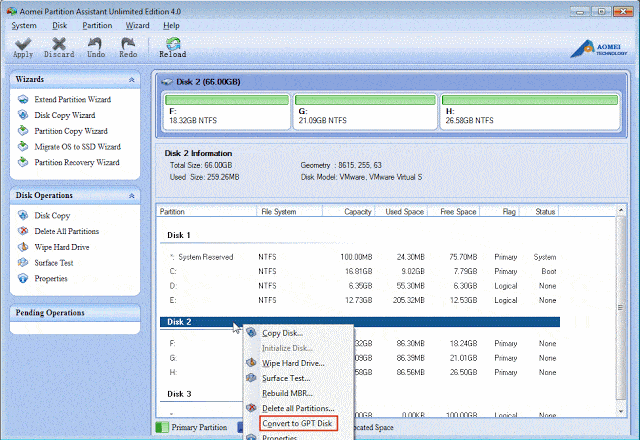
Task: Select the E: partition row
Action: pos(360,300)
